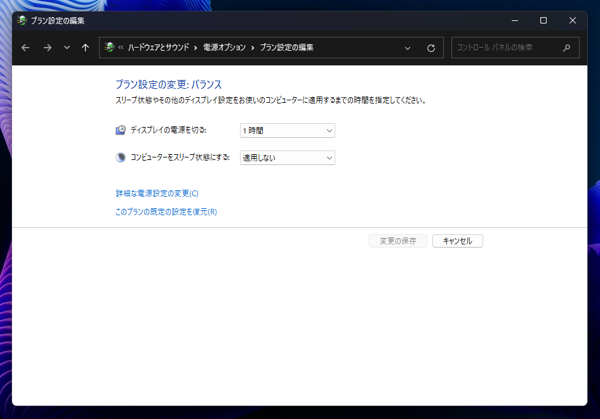Close the プラン設定の編集 window

[x=572, y=21]
